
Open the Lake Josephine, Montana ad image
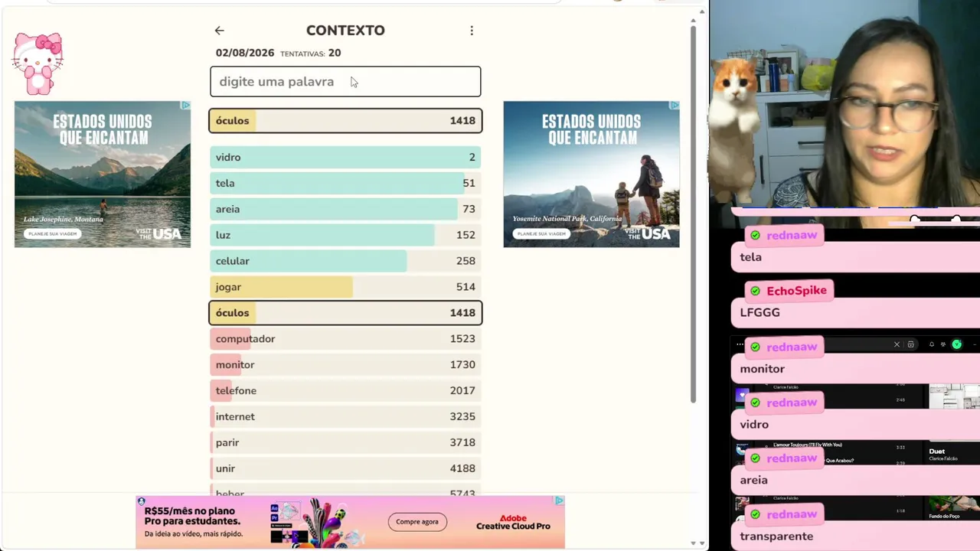click(x=103, y=174)
